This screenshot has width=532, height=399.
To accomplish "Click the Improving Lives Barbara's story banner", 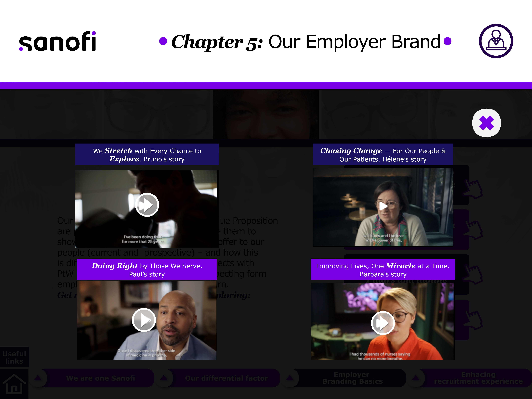I will [x=383, y=269].
